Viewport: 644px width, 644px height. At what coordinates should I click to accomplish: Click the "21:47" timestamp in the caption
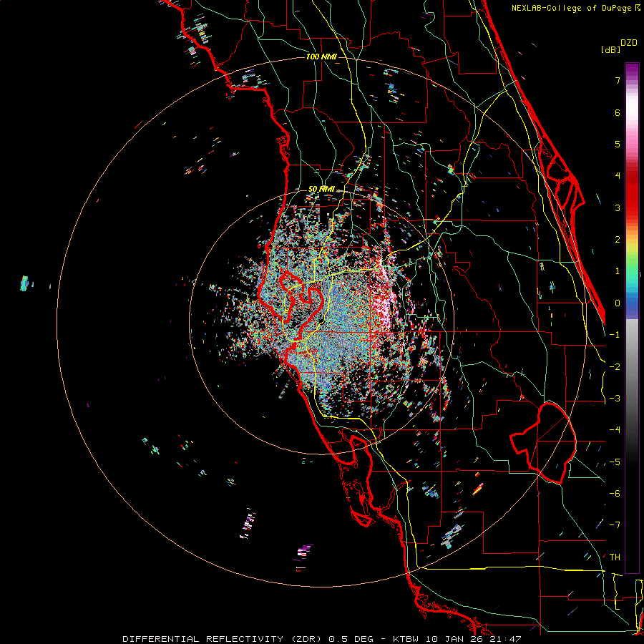(505, 639)
